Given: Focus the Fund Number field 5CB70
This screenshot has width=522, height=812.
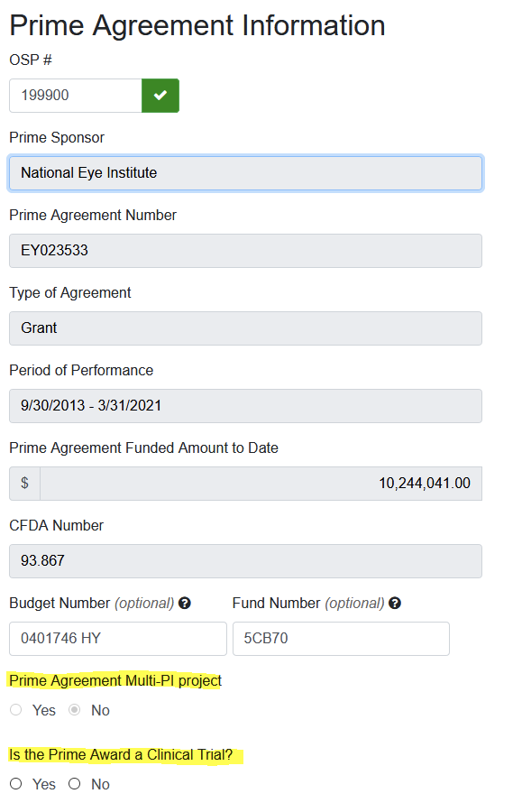Looking at the screenshot, I should click(x=341, y=639).
